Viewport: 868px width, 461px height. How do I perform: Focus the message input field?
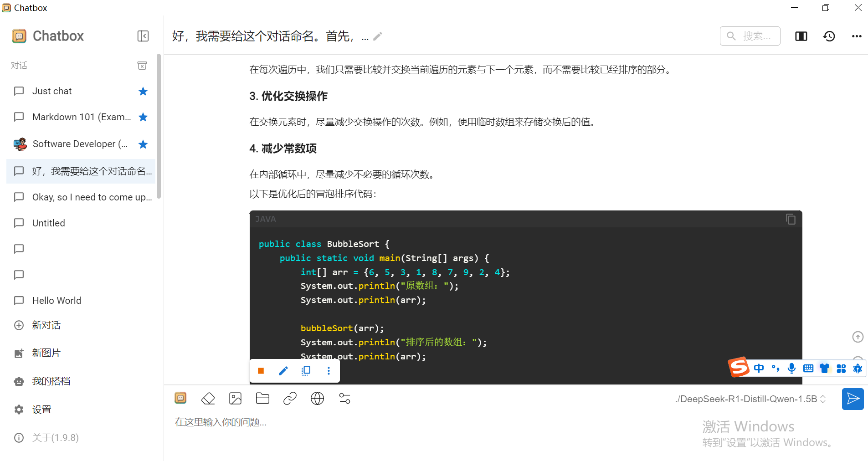410,422
